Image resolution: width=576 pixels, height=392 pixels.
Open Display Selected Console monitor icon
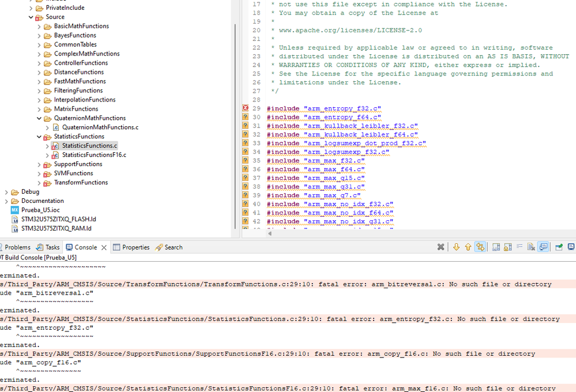571,247
